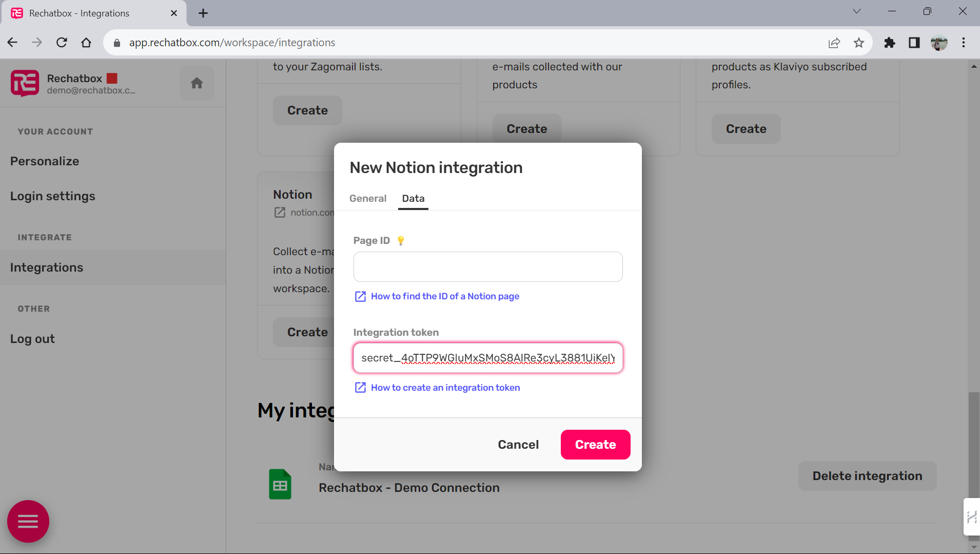Click the browser home icon
This screenshot has height=554, width=980.
point(86,43)
